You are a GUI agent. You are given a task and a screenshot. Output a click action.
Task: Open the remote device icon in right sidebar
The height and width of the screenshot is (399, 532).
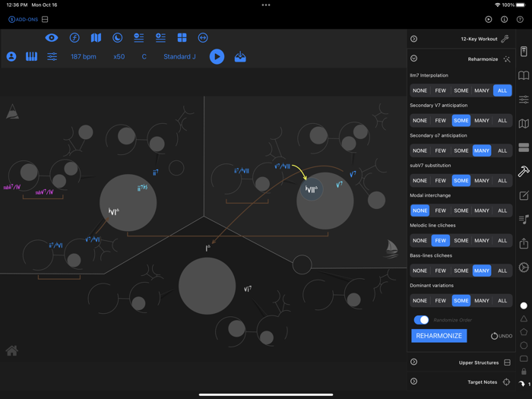tap(524, 52)
